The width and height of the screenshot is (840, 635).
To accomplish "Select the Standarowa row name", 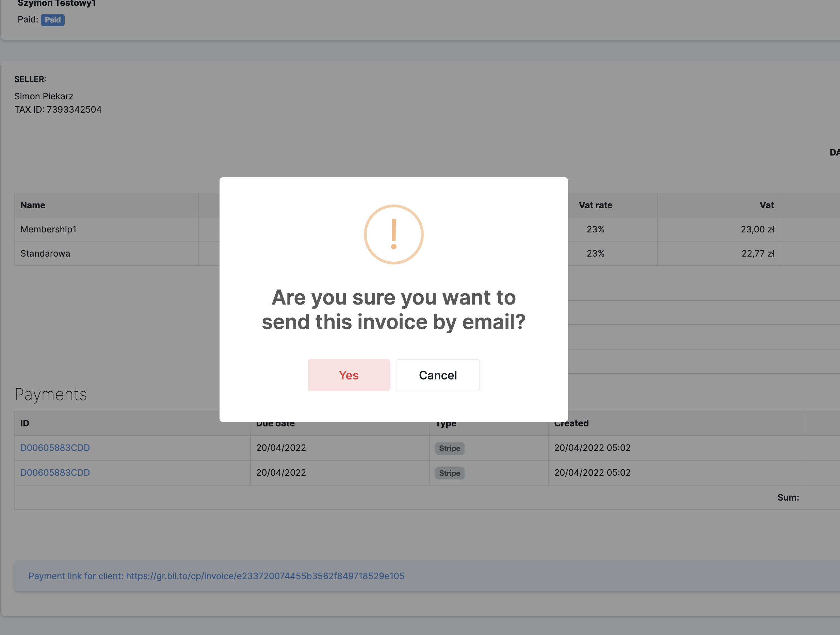I will (45, 253).
